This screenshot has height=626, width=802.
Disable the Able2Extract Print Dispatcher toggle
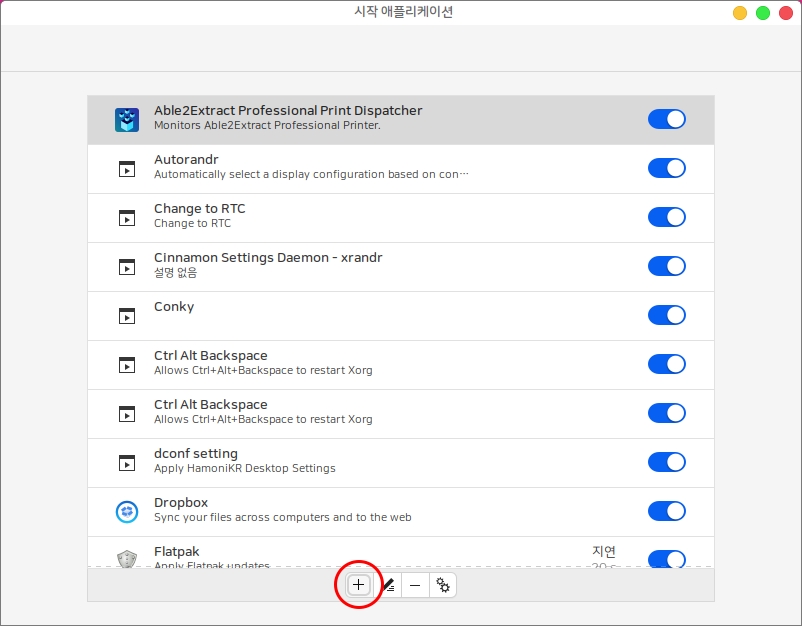coord(666,120)
